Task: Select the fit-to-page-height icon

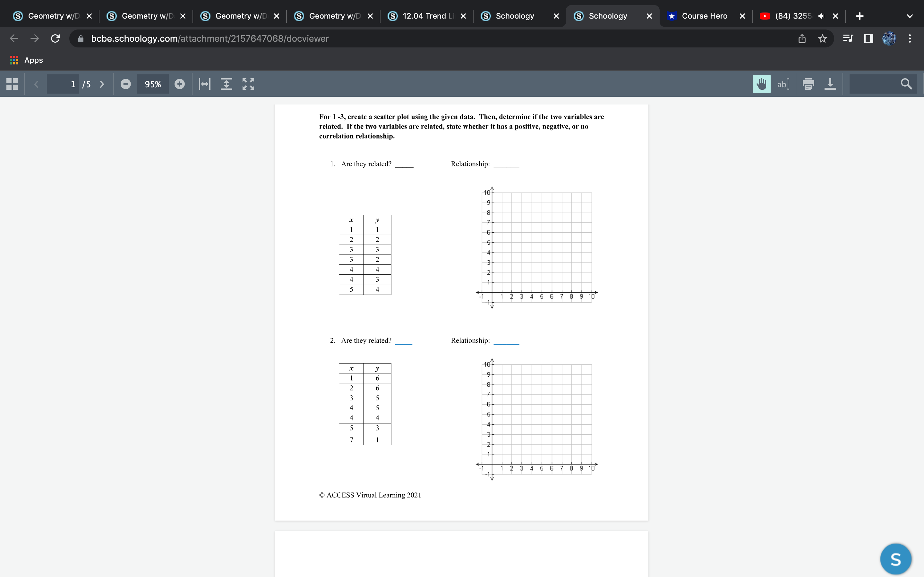Action: click(227, 84)
